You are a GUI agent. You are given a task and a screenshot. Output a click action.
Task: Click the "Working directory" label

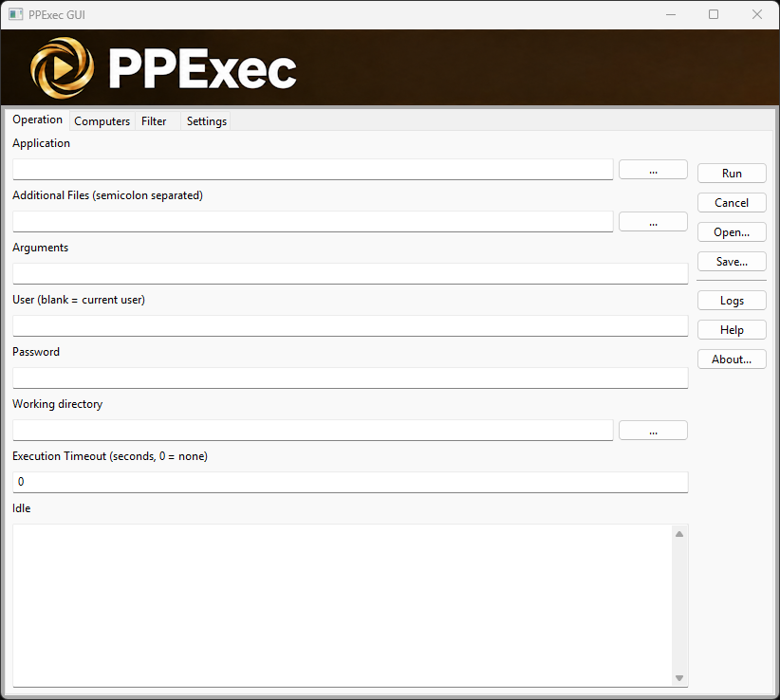57,404
